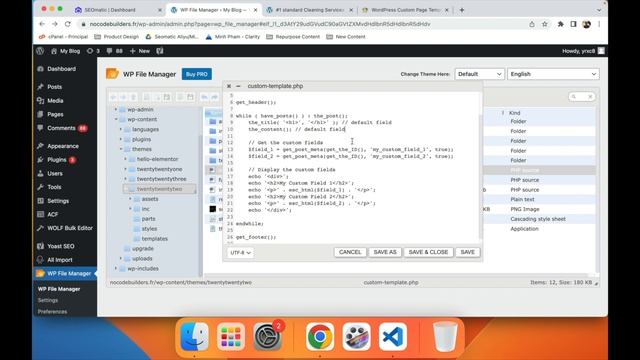The width and height of the screenshot is (640, 360).
Task: Expand the languages folder arrow
Action: pos(121,129)
